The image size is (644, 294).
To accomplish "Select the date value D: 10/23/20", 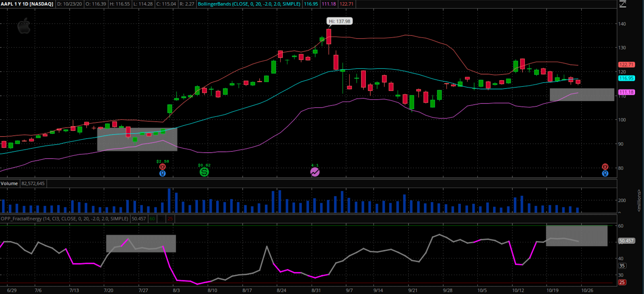I will click(x=70, y=4).
